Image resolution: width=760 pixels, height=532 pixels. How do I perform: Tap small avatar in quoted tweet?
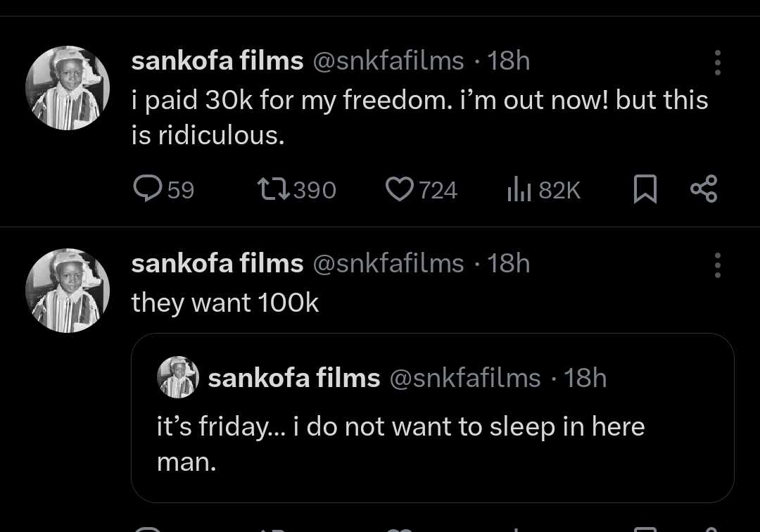coord(178,378)
